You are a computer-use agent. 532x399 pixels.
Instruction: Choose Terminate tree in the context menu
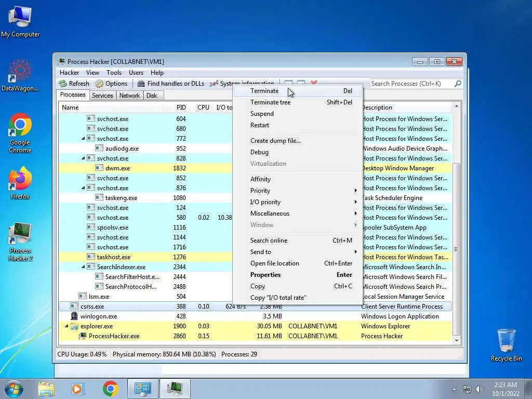[x=299, y=102]
